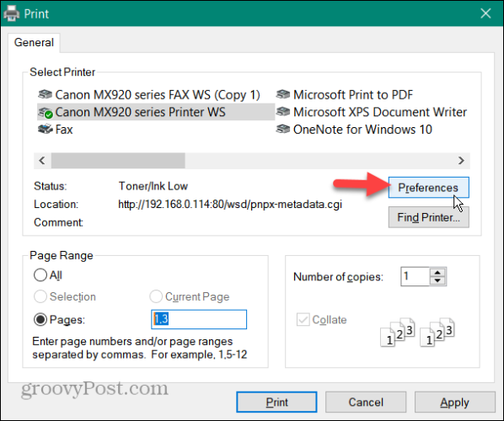Select the Canon MX920 FAX WS (Copy 1) printer icon

(x=45, y=94)
